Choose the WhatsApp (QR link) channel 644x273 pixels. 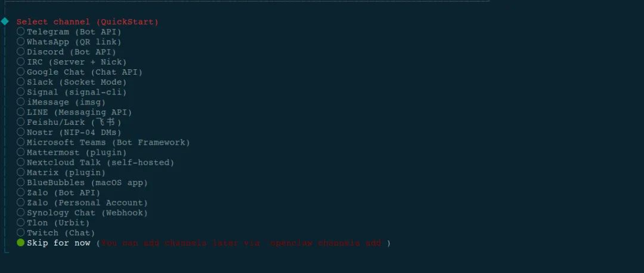69,42
